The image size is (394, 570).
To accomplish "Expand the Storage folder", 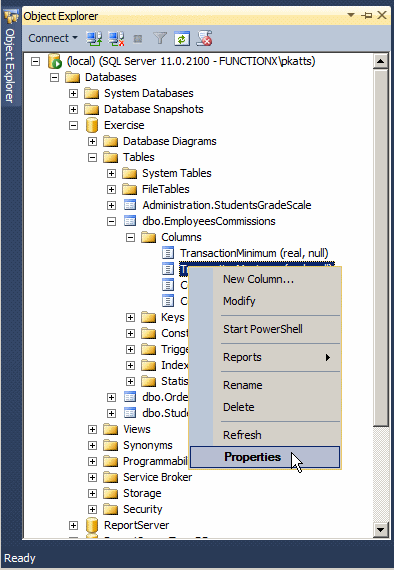I will click(x=92, y=493).
